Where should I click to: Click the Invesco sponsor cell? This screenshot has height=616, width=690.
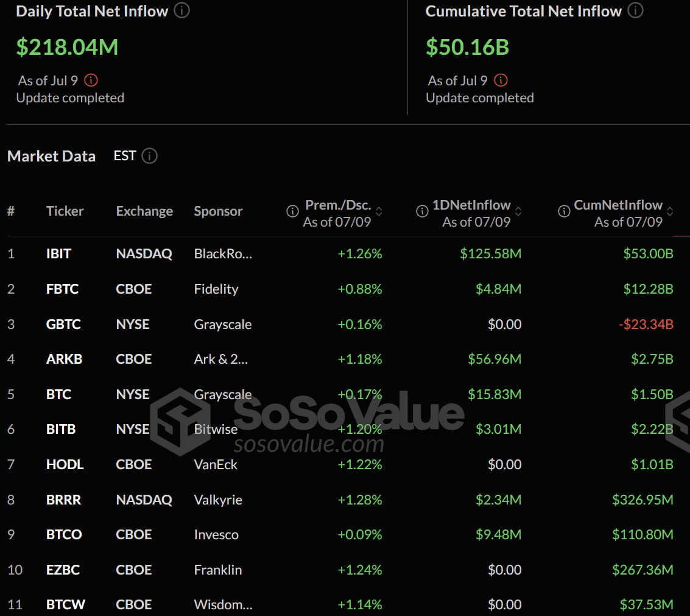click(x=217, y=534)
